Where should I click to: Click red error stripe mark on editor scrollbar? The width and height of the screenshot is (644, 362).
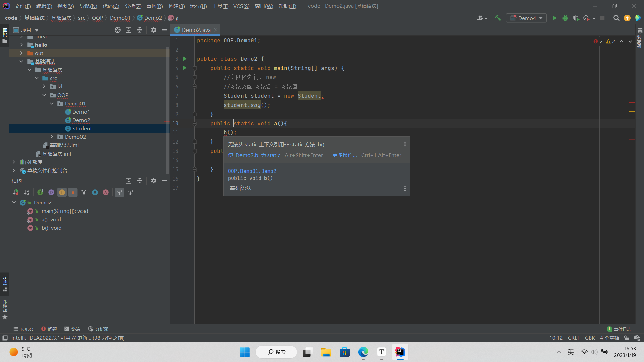click(x=632, y=102)
